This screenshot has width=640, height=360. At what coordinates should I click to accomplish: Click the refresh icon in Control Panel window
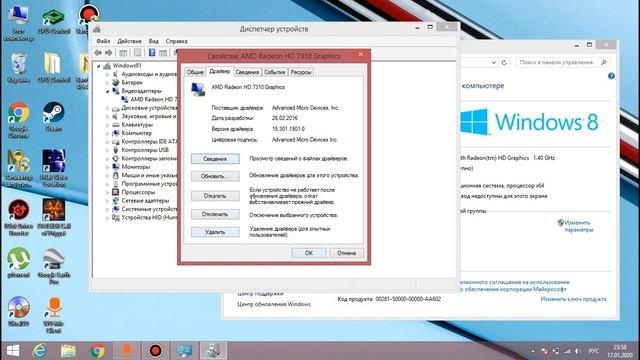(504, 62)
